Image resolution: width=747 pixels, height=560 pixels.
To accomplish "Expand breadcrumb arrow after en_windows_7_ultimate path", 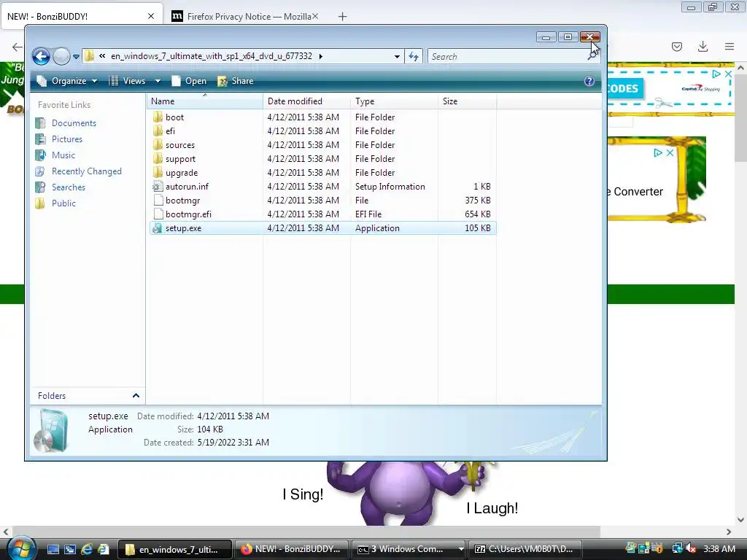I will [321, 56].
